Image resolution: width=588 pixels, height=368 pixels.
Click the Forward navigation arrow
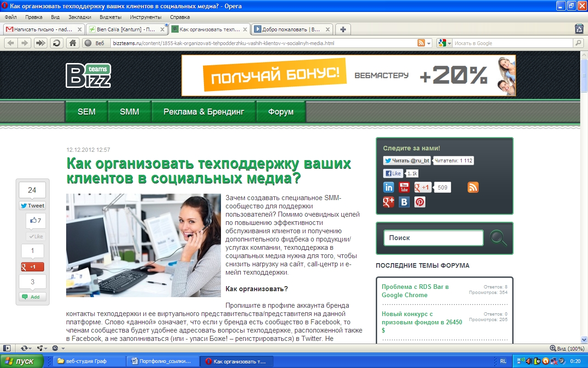25,43
